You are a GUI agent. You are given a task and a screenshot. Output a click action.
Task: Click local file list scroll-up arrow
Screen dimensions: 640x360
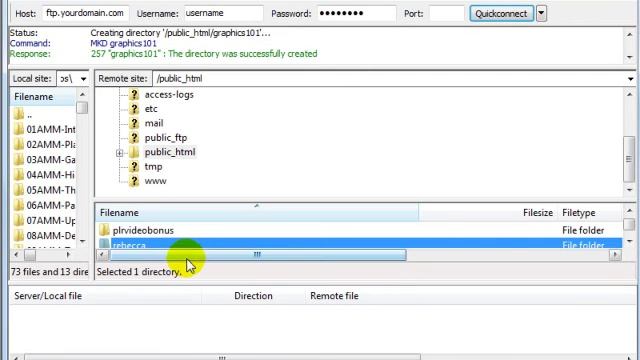click(82, 95)
